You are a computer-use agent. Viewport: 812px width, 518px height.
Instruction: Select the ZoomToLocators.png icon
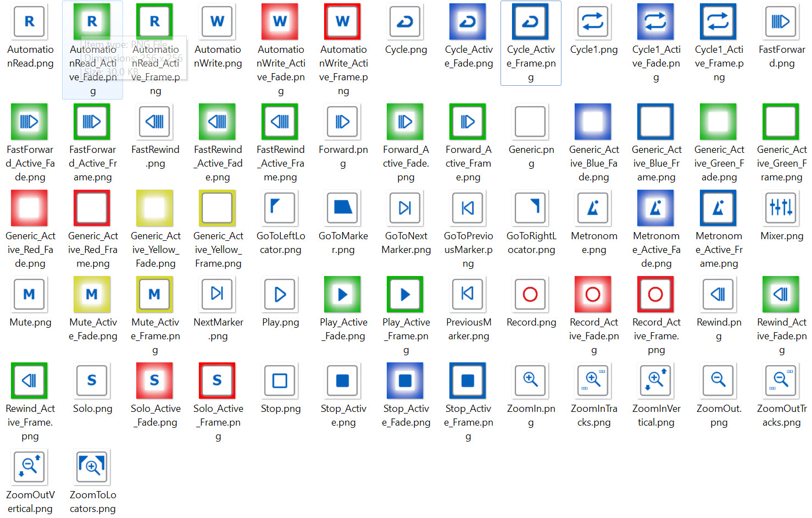click(x=92, y=467)
